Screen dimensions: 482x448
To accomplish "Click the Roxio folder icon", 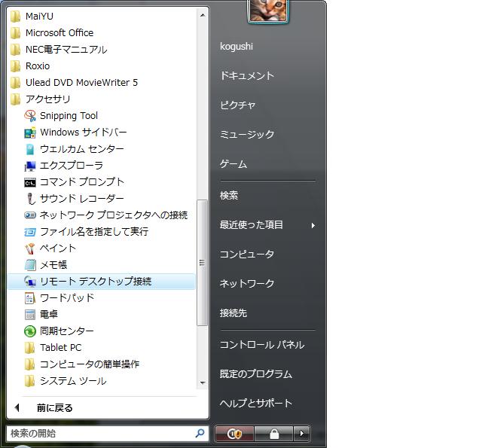I will pos(15,66).
